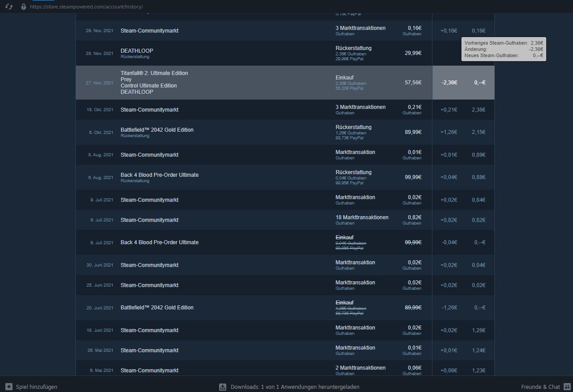Click the lock icon beside the URL
Image resolution: width=573 pixels, height=392 pixels.
24,7
